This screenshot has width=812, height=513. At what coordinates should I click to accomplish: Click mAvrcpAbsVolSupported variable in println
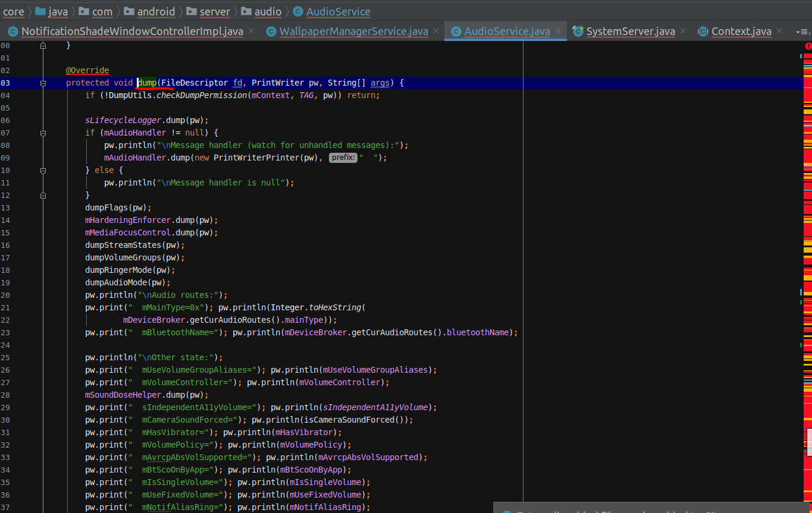point(368,457)
